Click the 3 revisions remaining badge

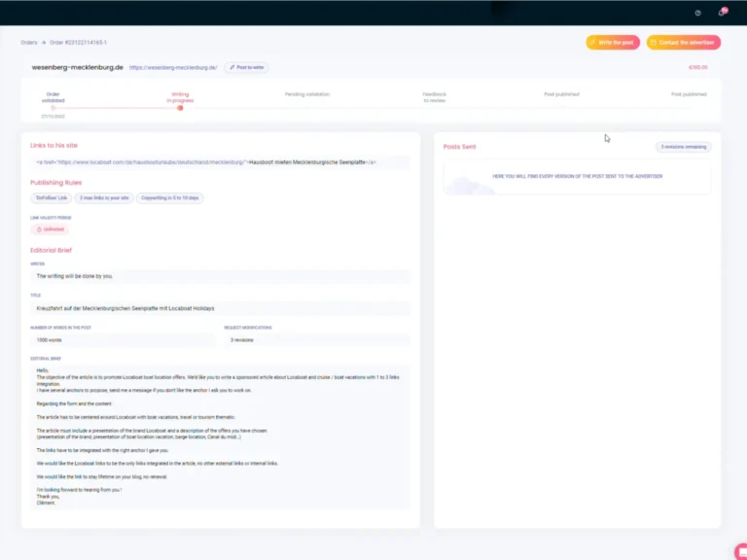click(x=683, y=147)
